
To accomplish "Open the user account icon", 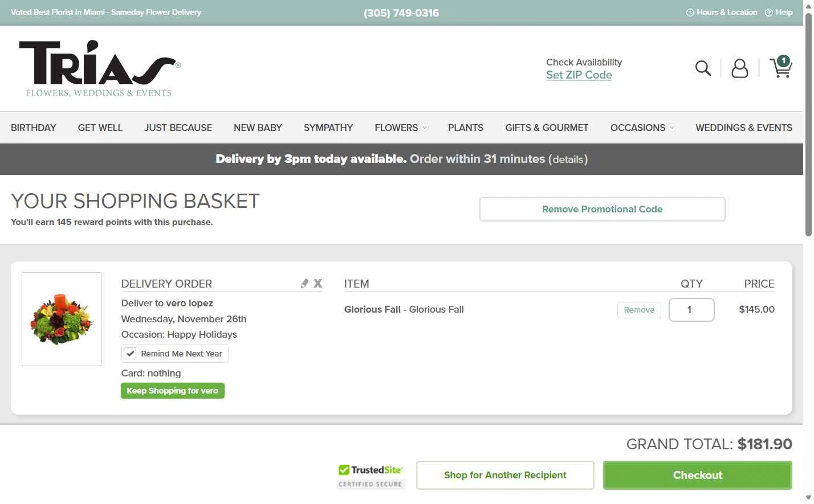I will click(739, 68).
